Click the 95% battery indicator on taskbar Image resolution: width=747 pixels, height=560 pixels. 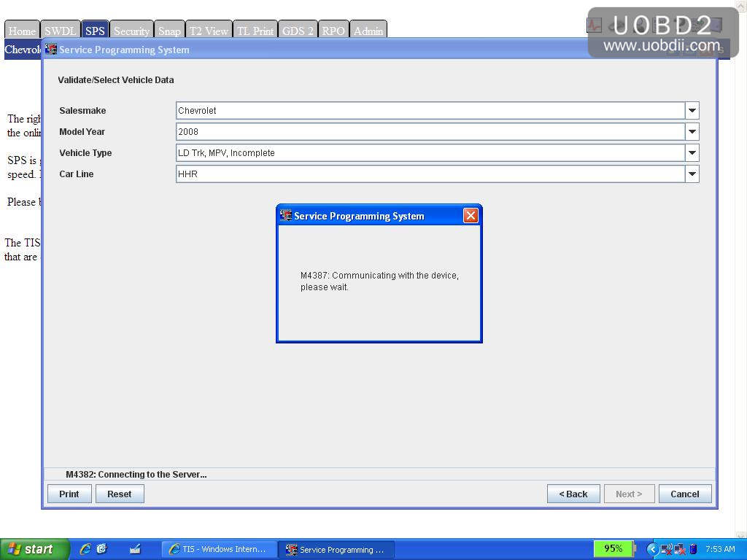[614, 548]
